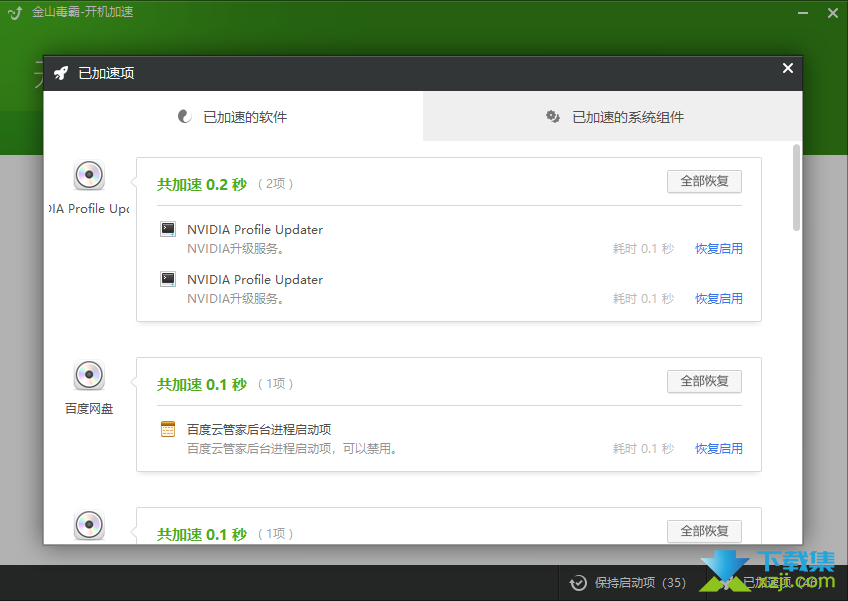Click the clock-check icon beside 保持启动项
The height and width of the screenshot is (601, 848).
click(x=578, y=583)
